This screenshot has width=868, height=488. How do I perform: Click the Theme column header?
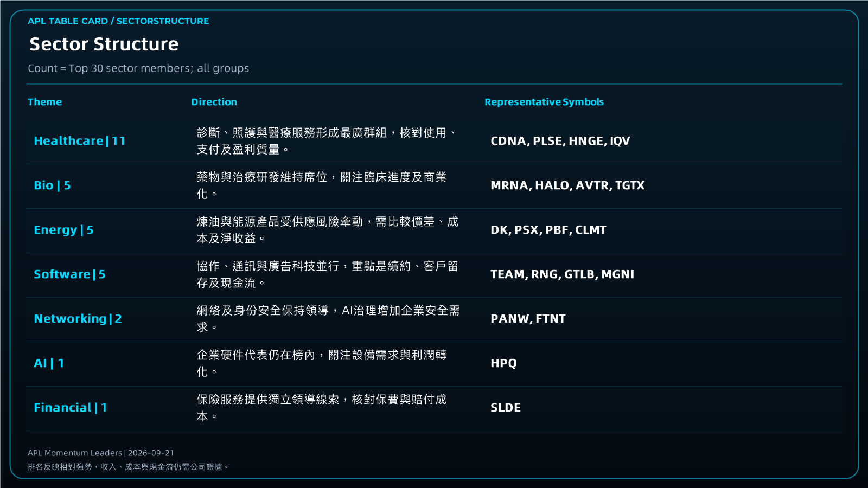pos(44,102)
